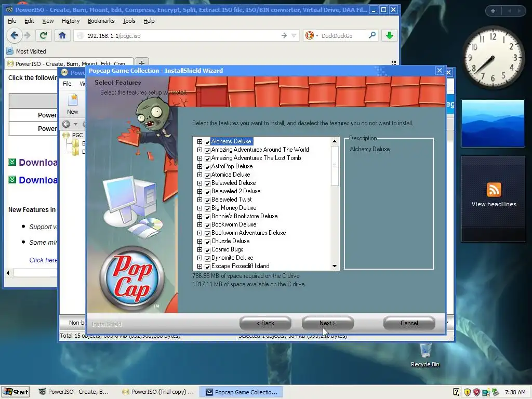Reload the page with the refresh icon
This screenshot has width=532, height=399.
[x=43, y=35]
